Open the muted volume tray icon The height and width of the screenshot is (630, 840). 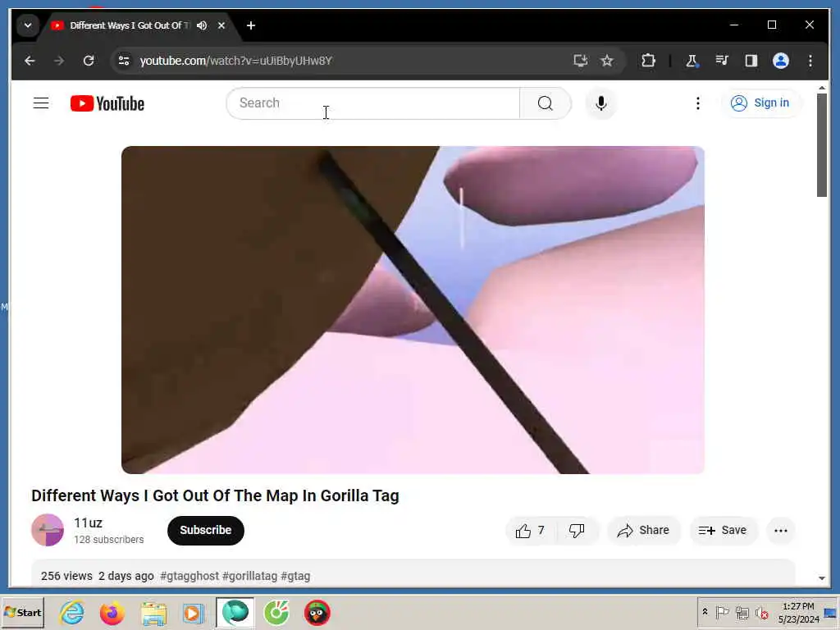(x=761, y=612)
